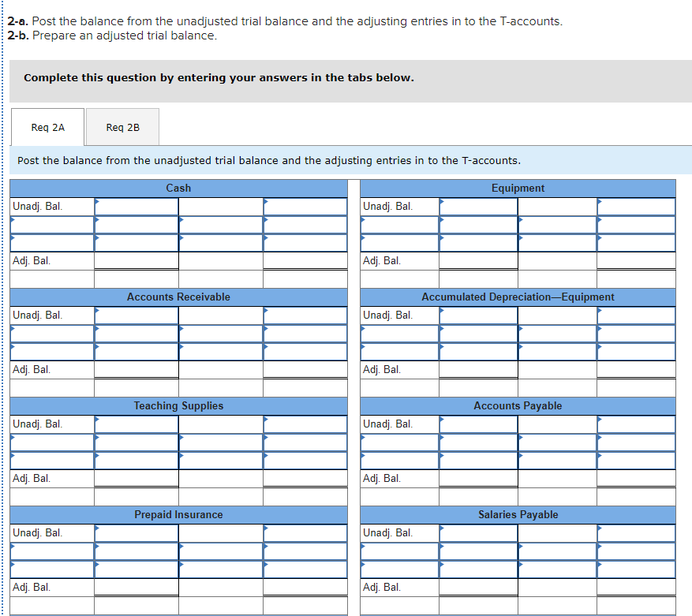Click Equipment Adj. Bal. debit total cell
Viewport: 692px width, 616px height.
coord(478,261)
